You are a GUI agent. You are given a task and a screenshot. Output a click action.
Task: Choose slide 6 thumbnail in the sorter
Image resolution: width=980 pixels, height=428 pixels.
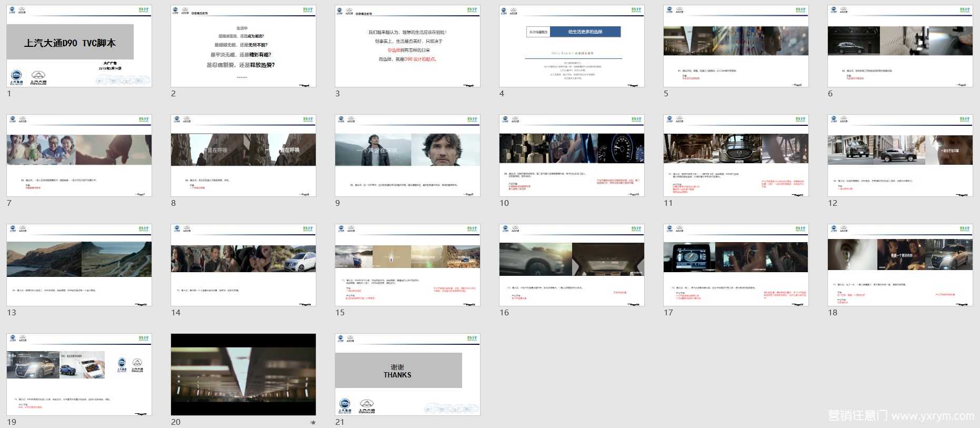(x=901, y=46)
